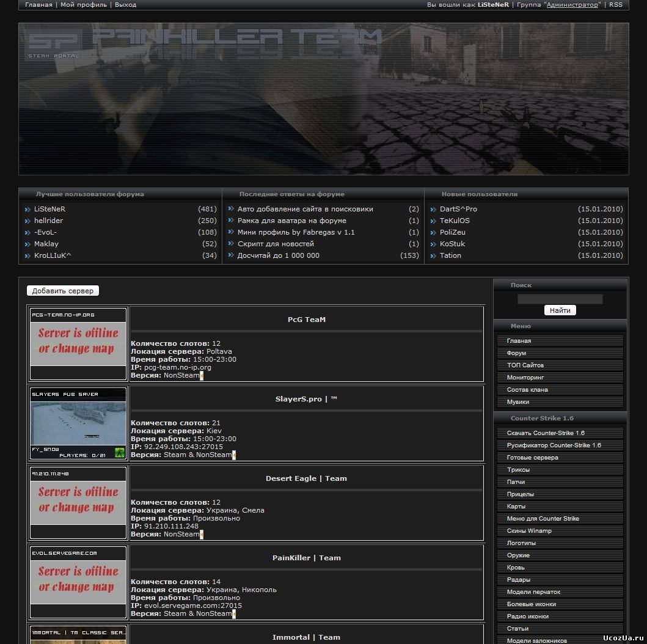647x644 pixels.
Task: Open topic Авто добавление сайта в поисковики
Action: point(305,209)
